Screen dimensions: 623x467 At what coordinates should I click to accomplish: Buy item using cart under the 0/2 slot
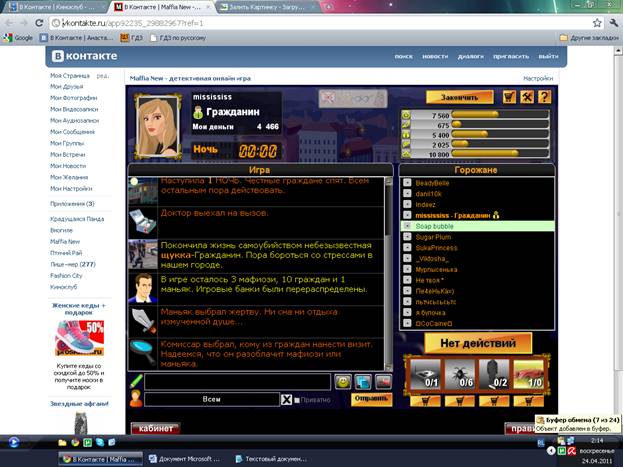494,401
